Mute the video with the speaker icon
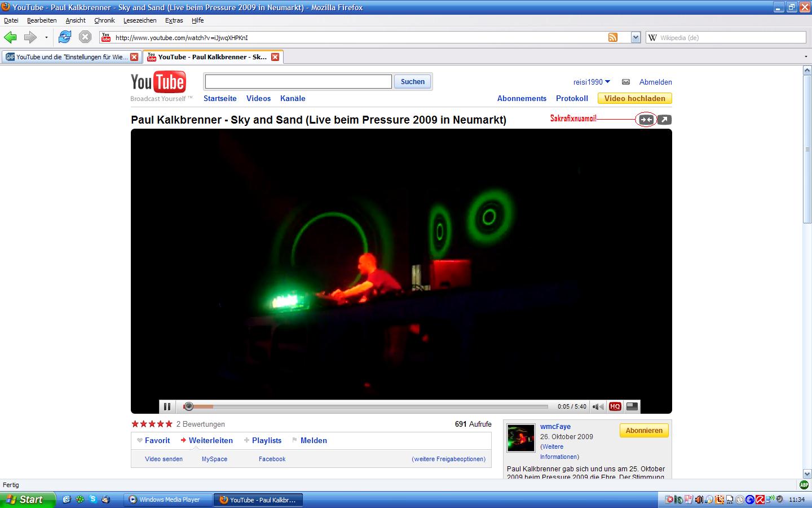This screenshot has width=812, height=508. [598, 406]
